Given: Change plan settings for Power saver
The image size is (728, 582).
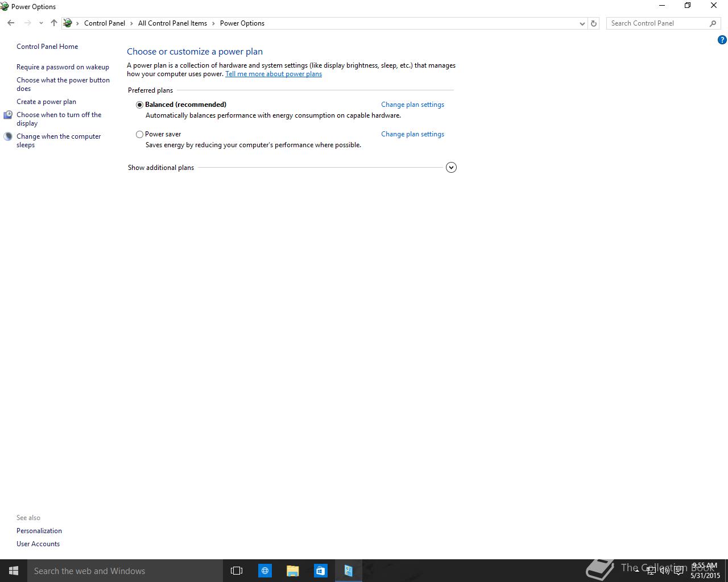Looking at the screenshot, I should click(412, 134).
